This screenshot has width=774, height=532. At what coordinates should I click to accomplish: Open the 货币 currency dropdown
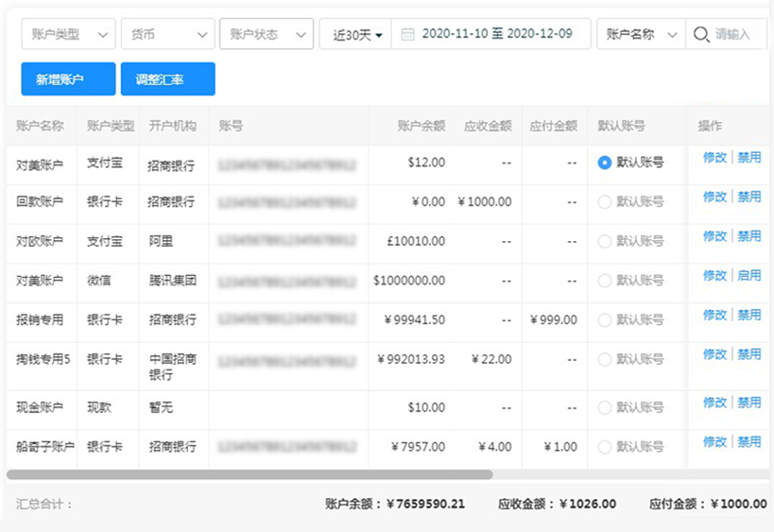168,34
